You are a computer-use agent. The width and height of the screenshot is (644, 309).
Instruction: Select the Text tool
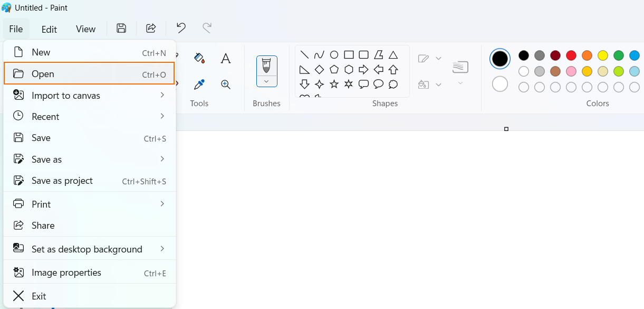[x=226, y=58]
